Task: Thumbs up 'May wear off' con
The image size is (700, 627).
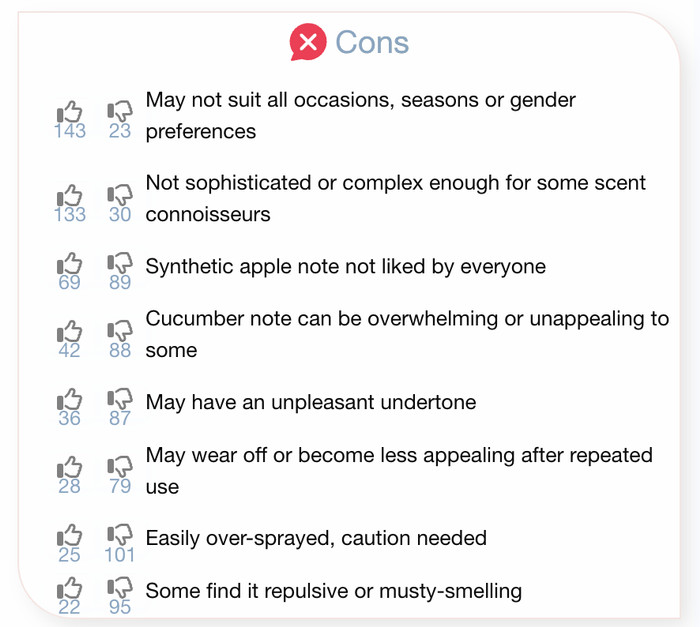Action: pos(70,467)
